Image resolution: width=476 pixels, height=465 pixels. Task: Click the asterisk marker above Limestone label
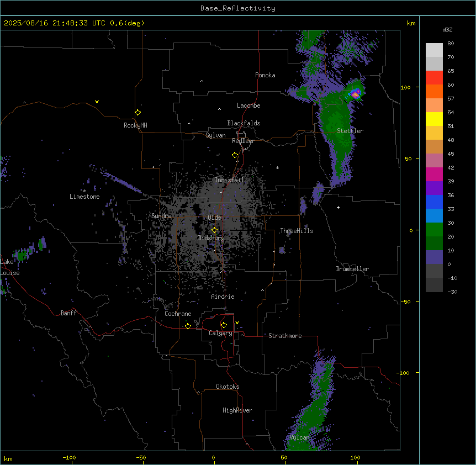click(84, 191)
